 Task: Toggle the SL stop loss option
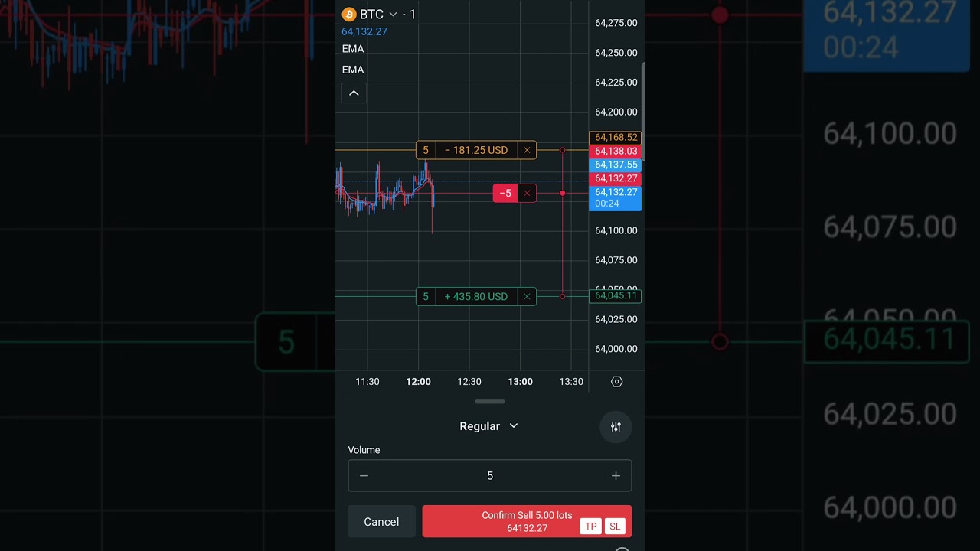(615, 527)
